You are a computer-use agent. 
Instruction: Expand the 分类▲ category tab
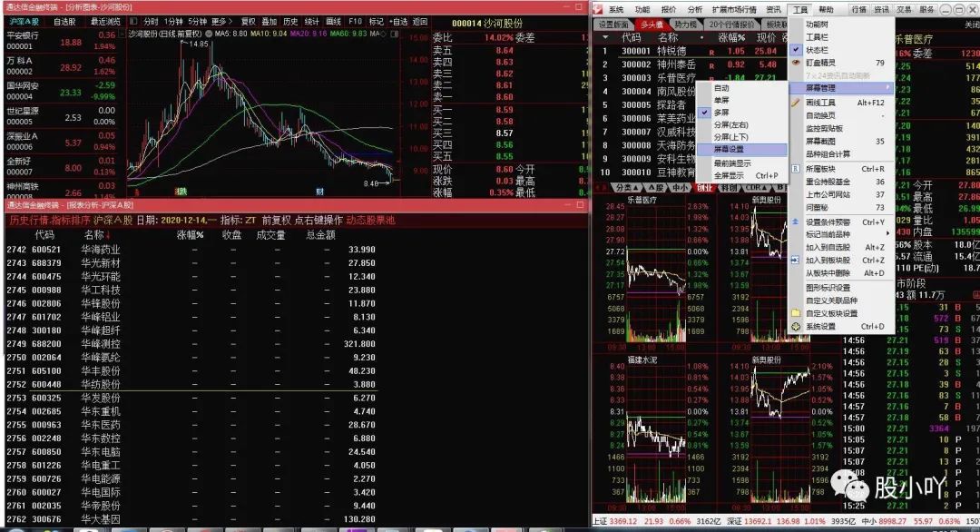628,188
